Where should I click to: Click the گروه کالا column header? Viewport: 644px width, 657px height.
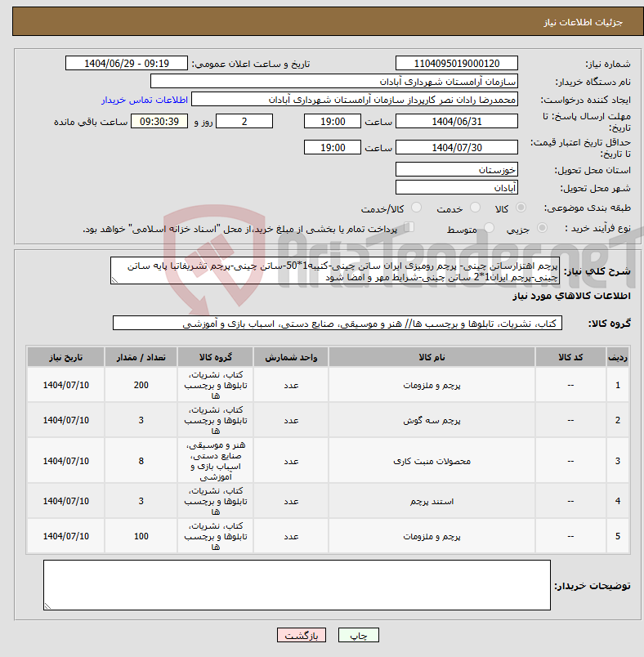coord(216,357)
